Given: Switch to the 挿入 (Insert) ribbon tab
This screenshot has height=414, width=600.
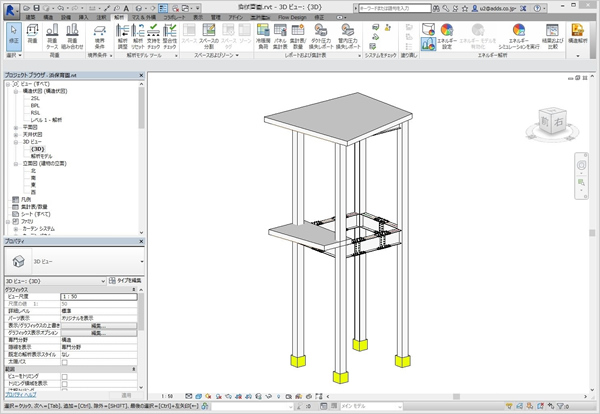Looking at the screenshot, I should point(83,18).
